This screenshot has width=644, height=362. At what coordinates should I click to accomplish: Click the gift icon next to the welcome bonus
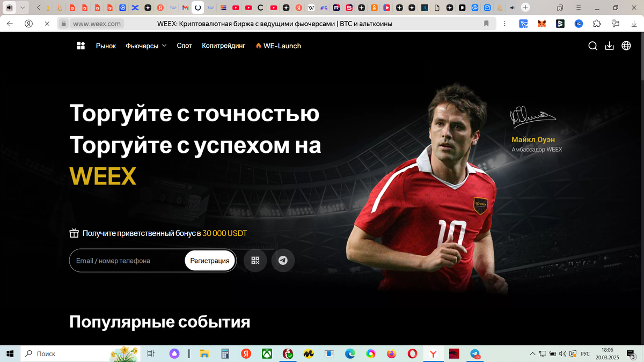74,233
